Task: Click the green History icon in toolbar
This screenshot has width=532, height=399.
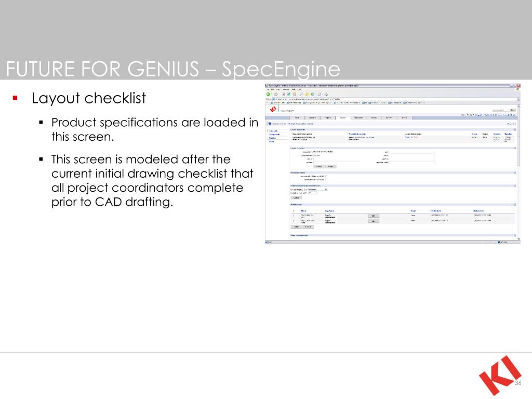Action: 312,94
